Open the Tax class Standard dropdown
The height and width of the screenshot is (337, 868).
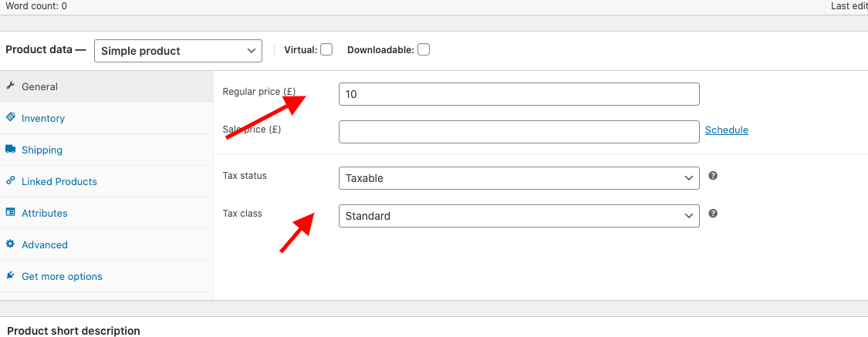(x=519, y=216)
